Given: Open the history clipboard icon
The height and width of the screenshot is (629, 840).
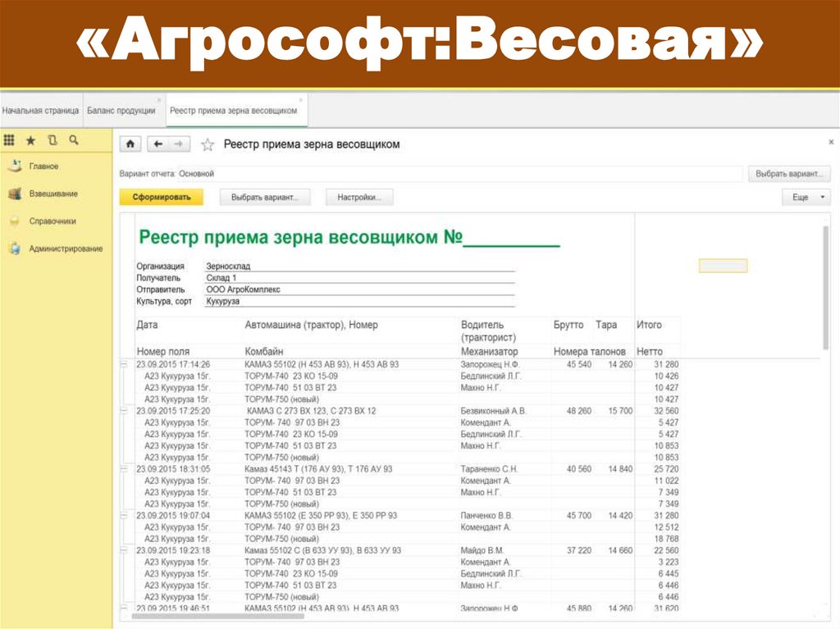Looking at the screenshot, I should [52, 140].
